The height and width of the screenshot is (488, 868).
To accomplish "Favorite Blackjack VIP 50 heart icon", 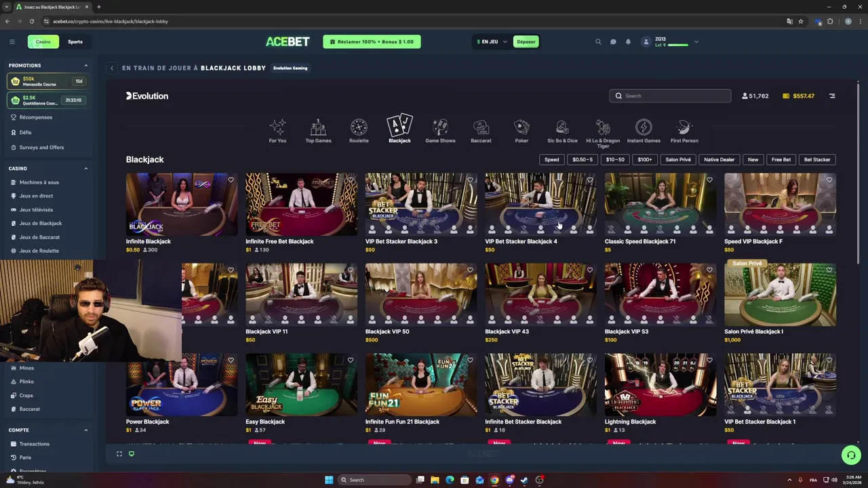I will [470, 270].
